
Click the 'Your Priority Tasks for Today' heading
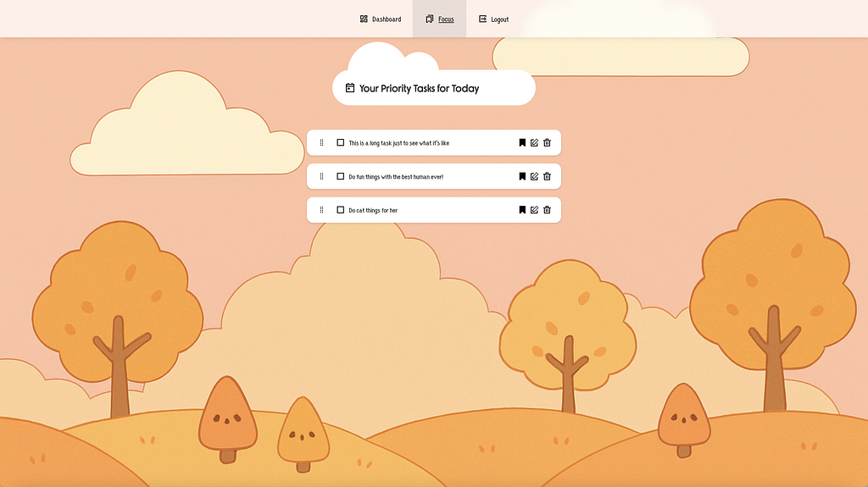pyautogui.click(x=419, y=88)
